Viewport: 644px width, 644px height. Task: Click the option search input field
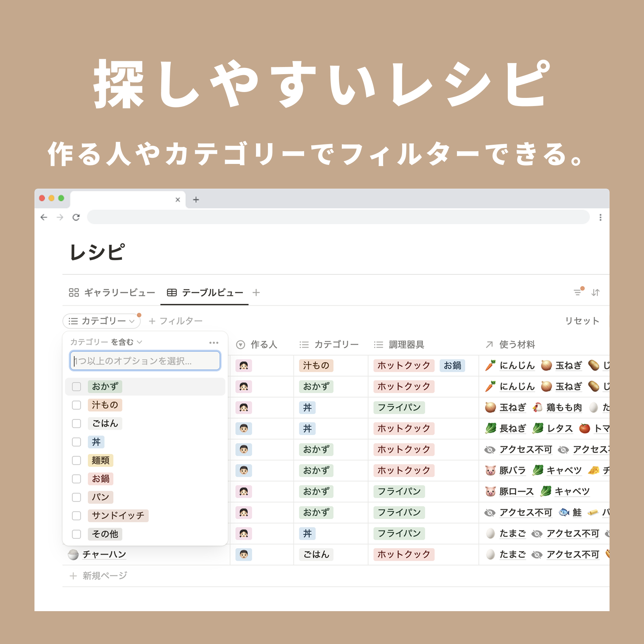[145, 361]
